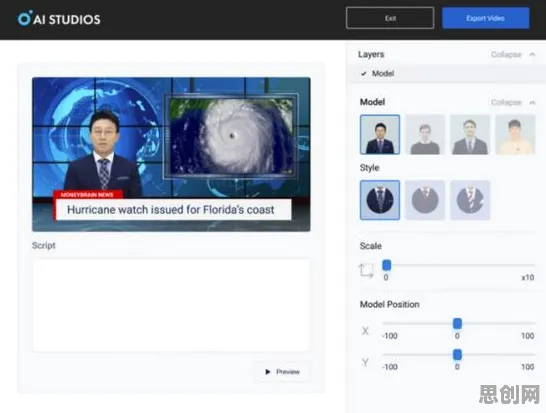Click the Model Position X slider handle
Image resolution: width=546 pixels, height=413 pixels.
click(457, 324)
